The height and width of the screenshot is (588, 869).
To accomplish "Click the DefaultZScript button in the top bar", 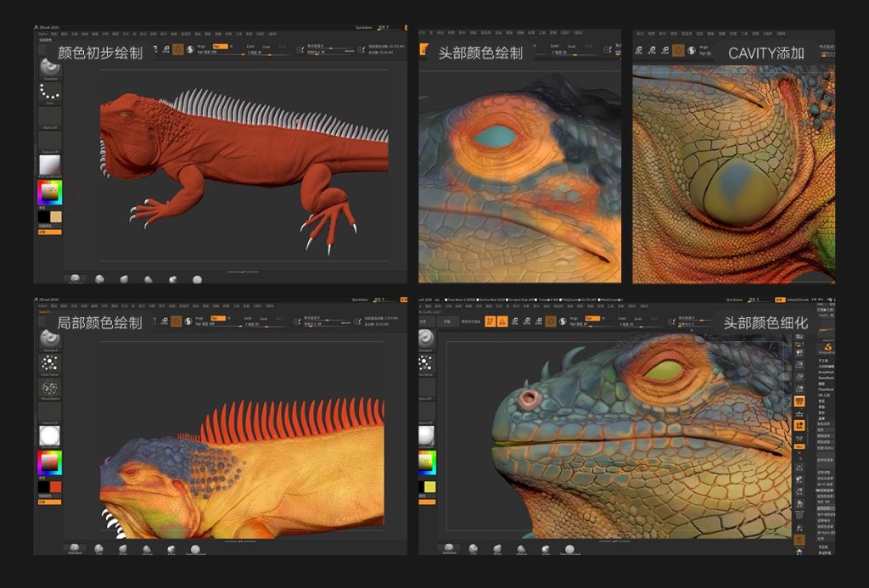I will (x=799, y=300).
